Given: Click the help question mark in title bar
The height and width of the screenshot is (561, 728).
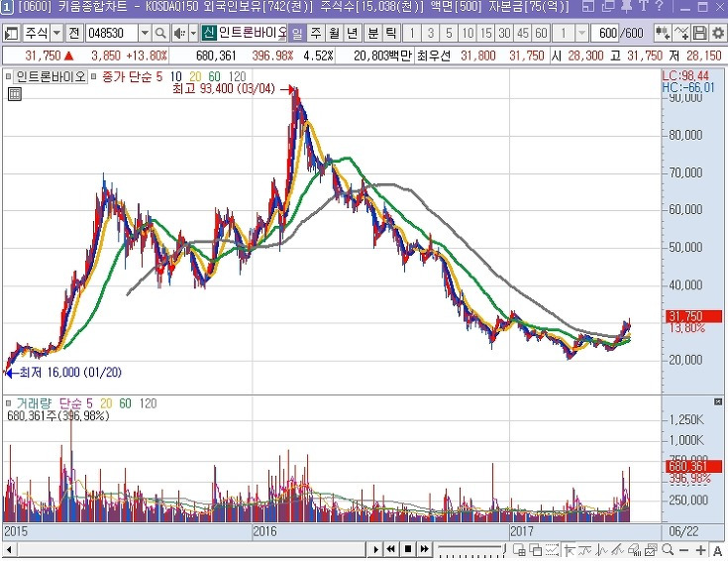Looking at the screenshot, I should [x=660, y=6].
